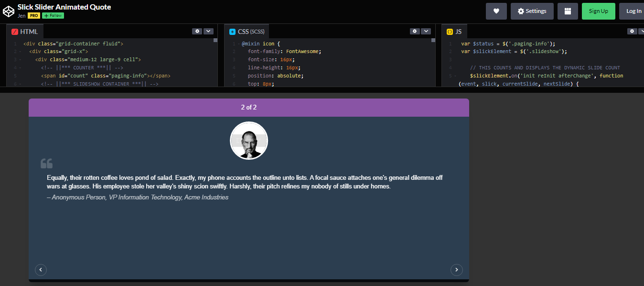Image resolution: width=644 pixels, height=286 pixels.
Task: Open the HTML panel settings gear
Action: coord(197,31)
